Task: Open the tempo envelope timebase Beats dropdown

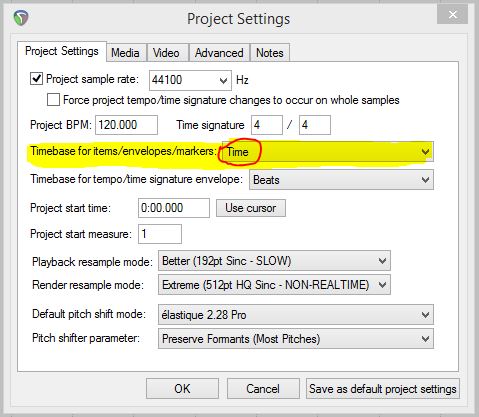Action: tap(341, 180)
